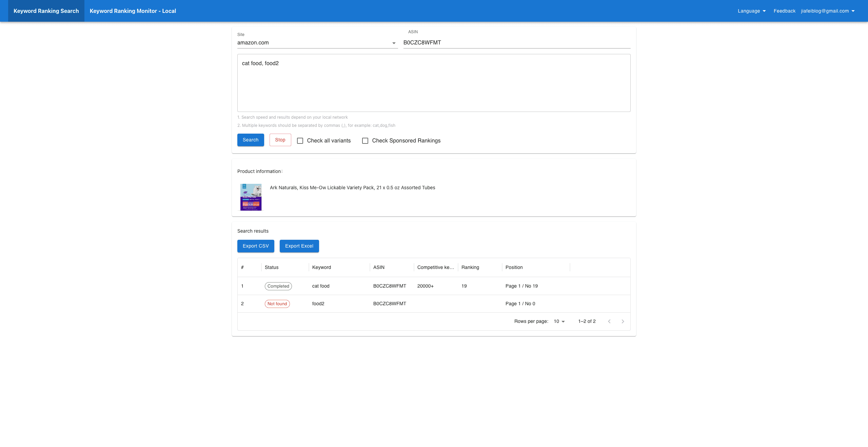Export results as Excel
Screen dimensions: 868x447
[299, 246]
